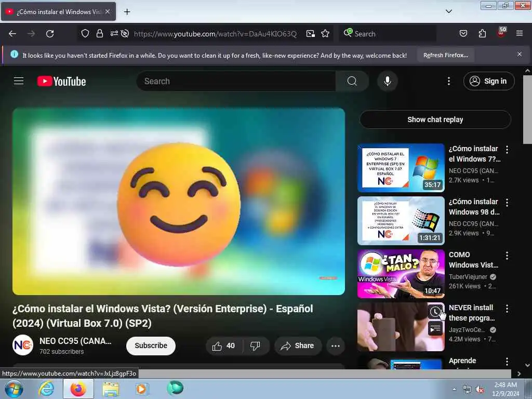Bookmark this page with the star icon
This screenshot has width=532, height=399.
[x=325, y=33]
